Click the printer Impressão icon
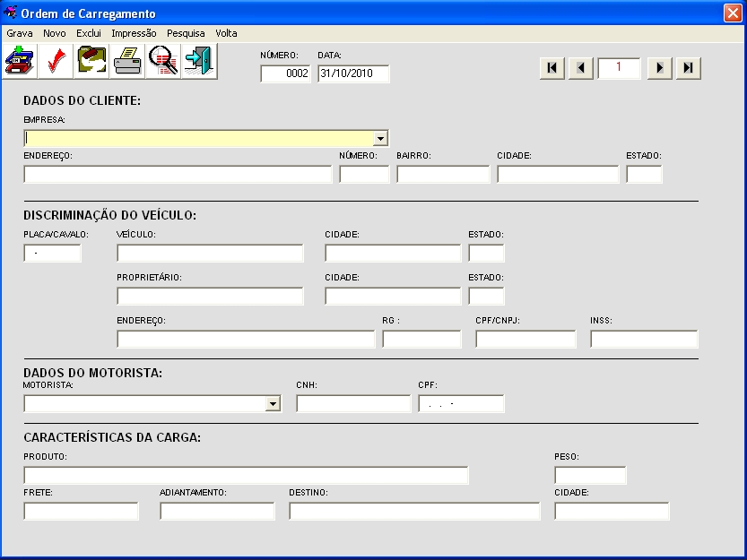Viewport: 747px width, 560px height. [126, 60]
